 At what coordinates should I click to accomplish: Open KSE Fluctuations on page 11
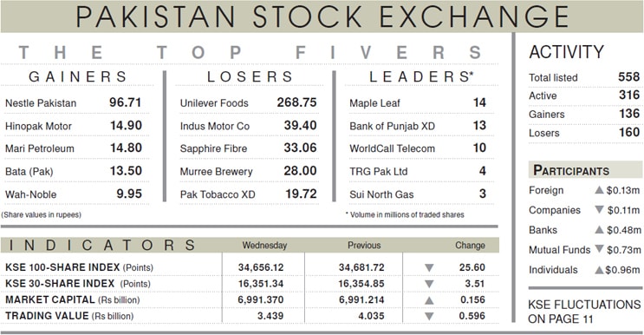tap(584, 312)
